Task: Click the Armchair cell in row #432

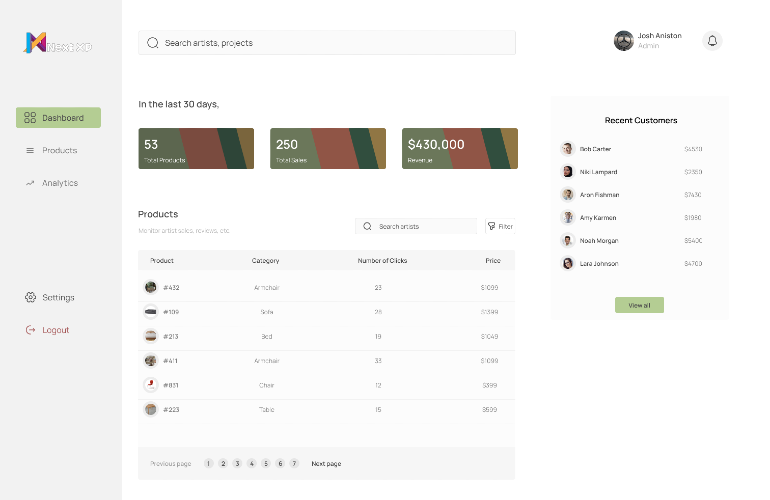Action: (267, 287)
